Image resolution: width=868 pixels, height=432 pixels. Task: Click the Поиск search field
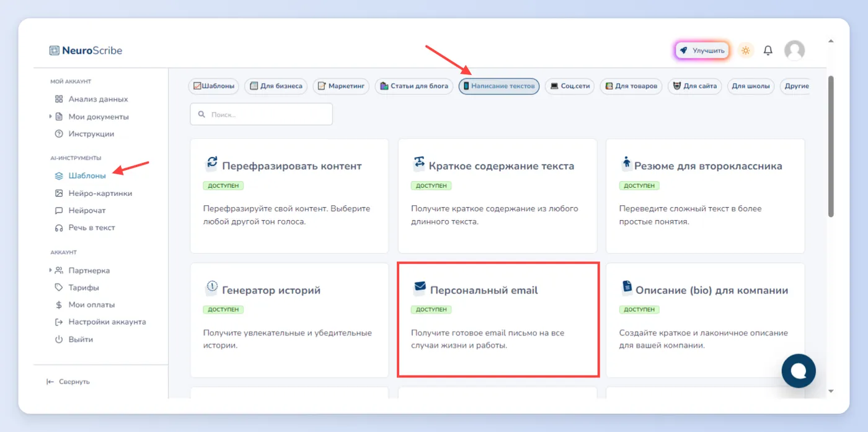pyautogui.click(x=261, y=114)
